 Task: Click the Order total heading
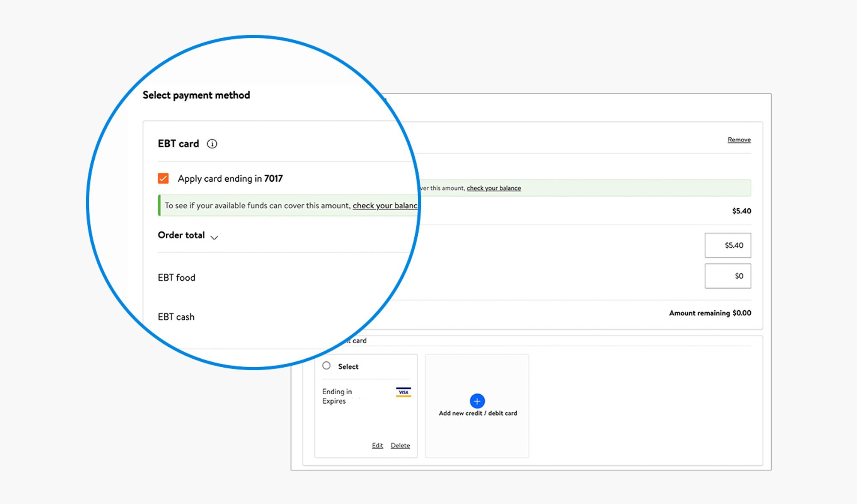[181, 235]
